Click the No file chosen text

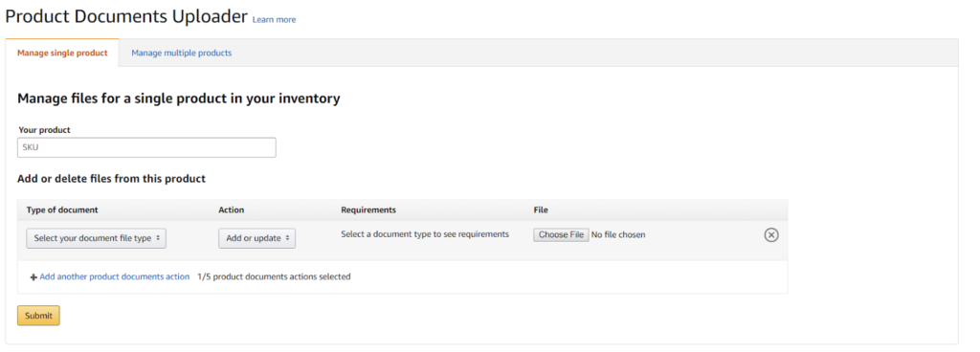(x=618, y=234)
